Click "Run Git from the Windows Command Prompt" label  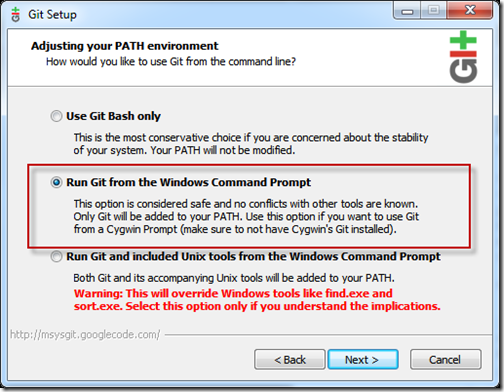188,182
